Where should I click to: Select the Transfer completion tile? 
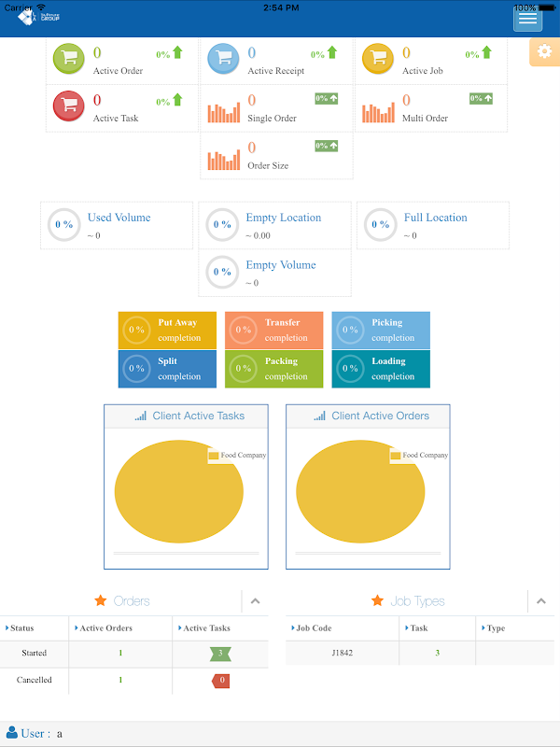pyautogui.click(x=273, y=331)
